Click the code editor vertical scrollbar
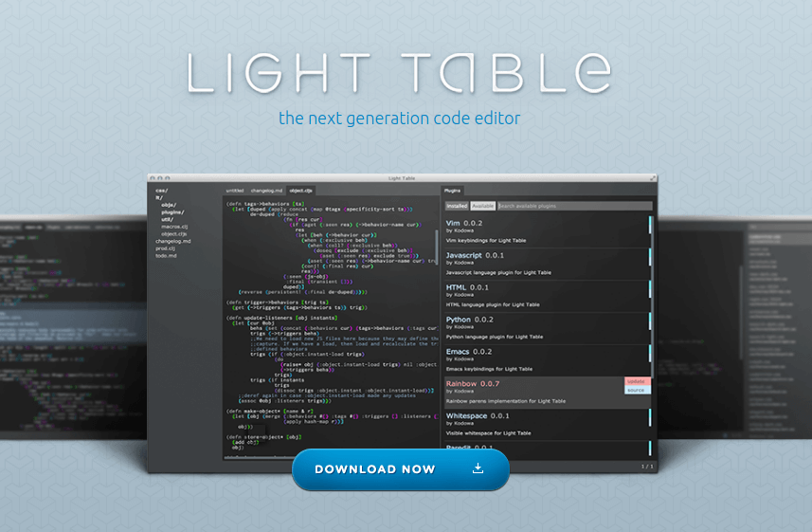 pos(437,248)
